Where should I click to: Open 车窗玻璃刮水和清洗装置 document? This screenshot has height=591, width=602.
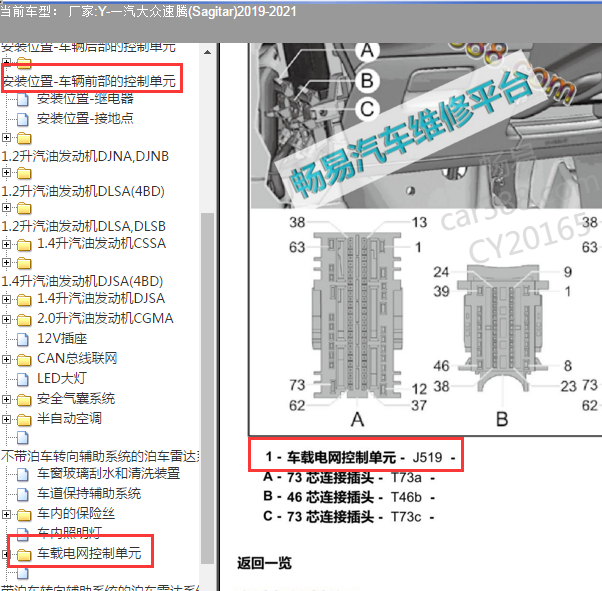tap(109, 473)
